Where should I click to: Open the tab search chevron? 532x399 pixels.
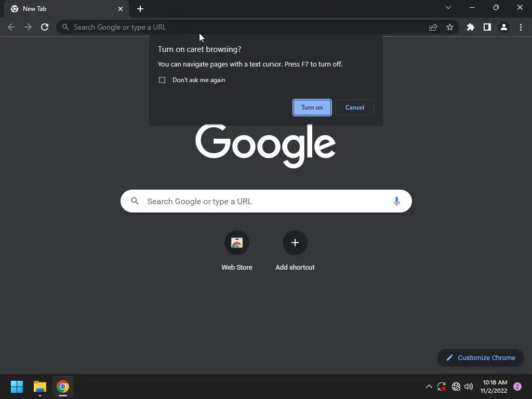coord(448,7)
